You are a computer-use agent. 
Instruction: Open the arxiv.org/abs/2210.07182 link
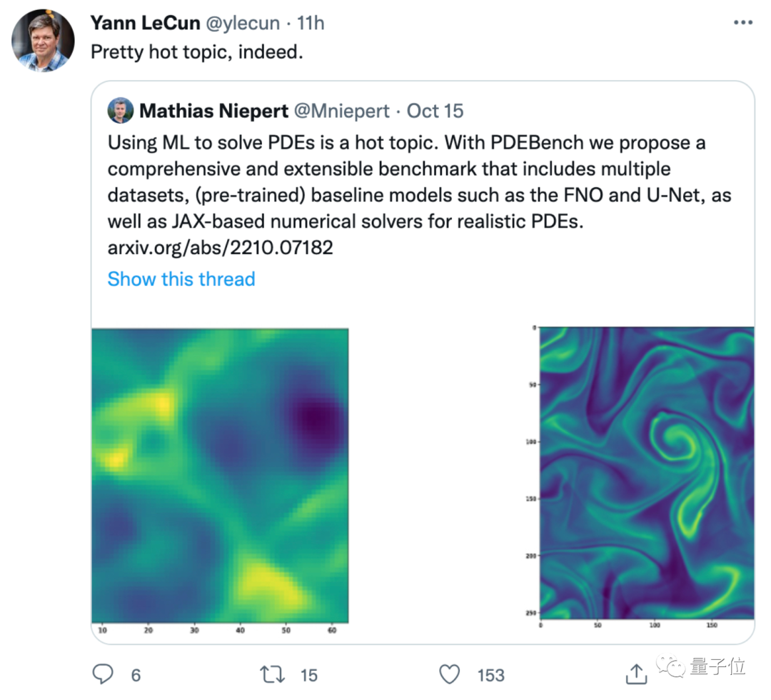(x=221, y=248)
